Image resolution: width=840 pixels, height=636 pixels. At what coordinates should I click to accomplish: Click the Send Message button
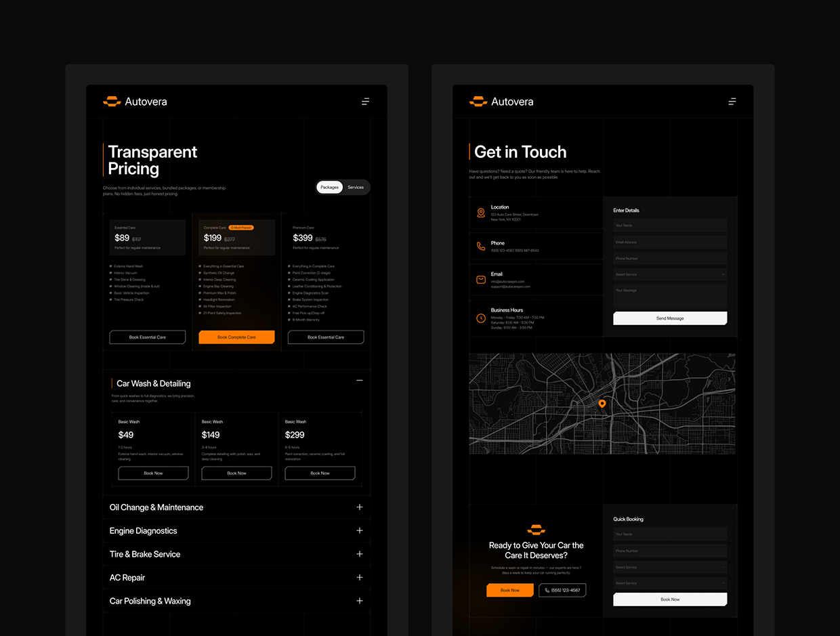click(669, 318)
